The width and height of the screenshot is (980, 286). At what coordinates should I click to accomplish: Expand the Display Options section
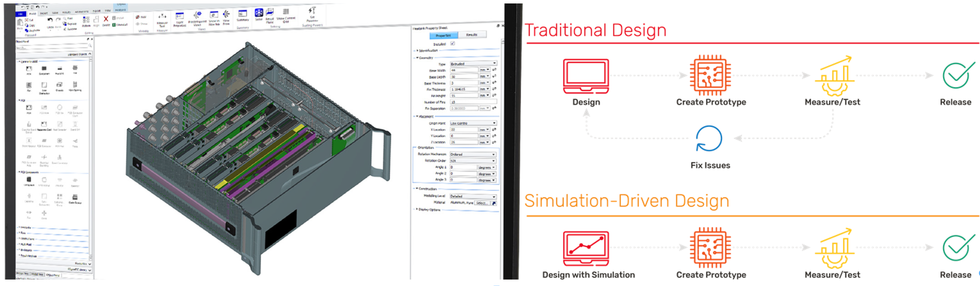click(x=417, y=209)
